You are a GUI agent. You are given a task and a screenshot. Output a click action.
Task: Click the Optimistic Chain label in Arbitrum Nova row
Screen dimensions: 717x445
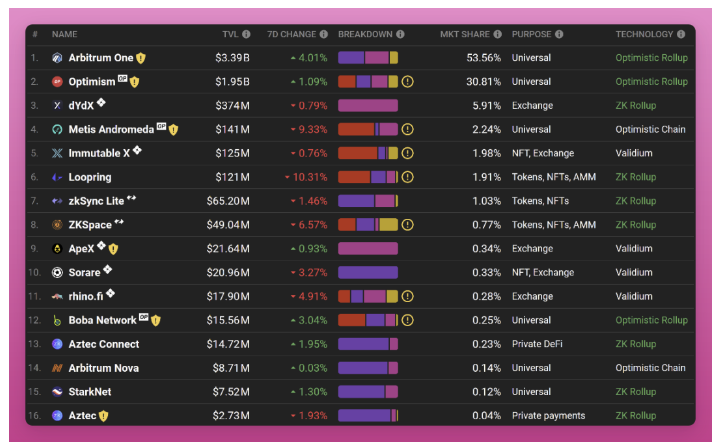(x=650, y=368)
